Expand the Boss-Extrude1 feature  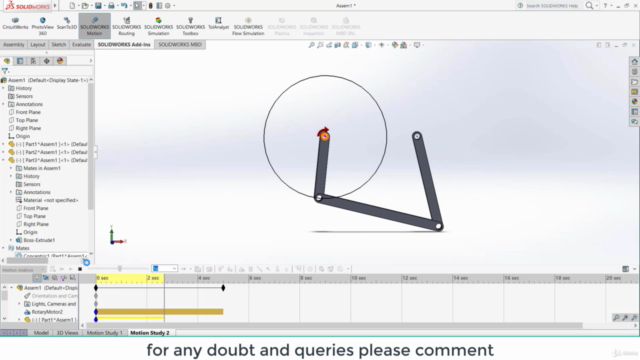pos(11,240)
